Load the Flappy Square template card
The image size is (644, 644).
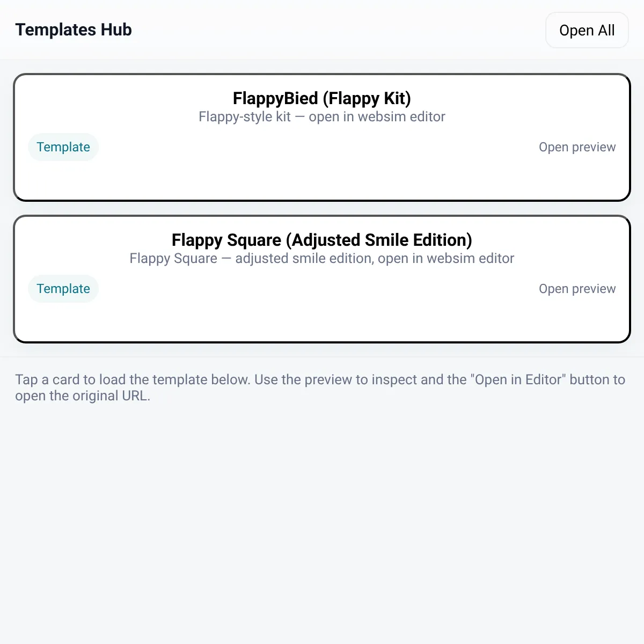pyautogui.click(x=322, y=279)
